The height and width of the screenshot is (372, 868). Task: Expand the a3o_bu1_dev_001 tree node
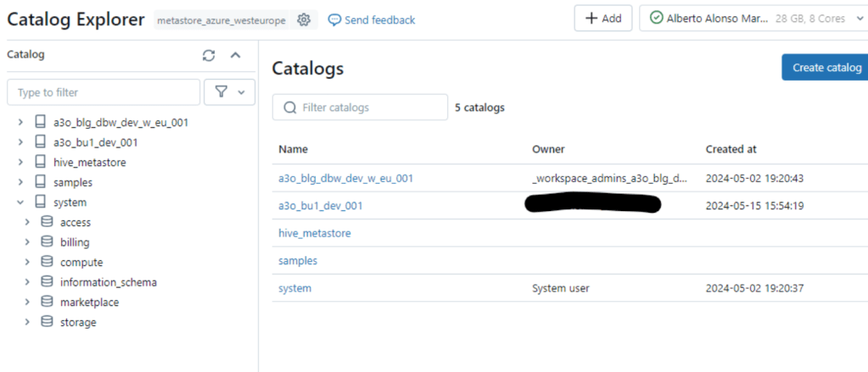(x=20, y=142)
